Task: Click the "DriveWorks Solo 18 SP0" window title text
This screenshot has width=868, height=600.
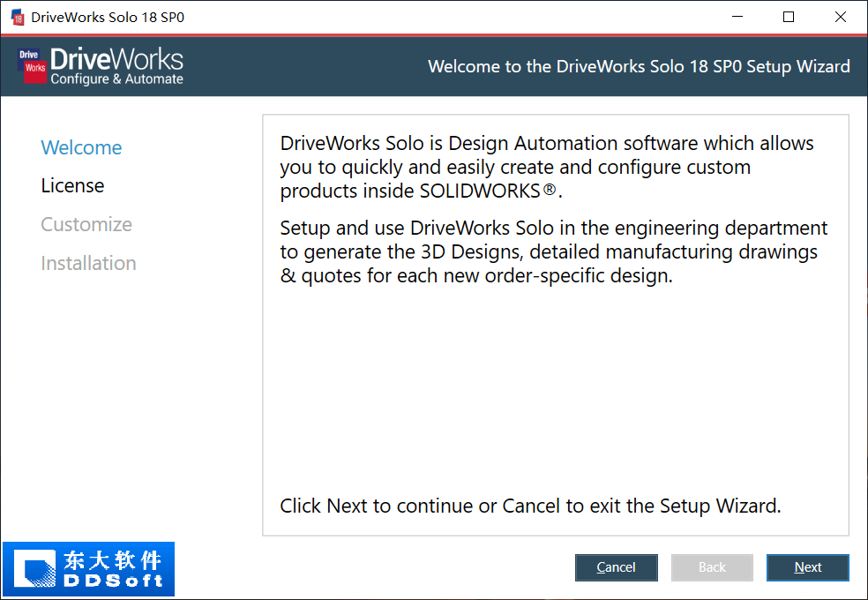Action: tap(108, 17)
